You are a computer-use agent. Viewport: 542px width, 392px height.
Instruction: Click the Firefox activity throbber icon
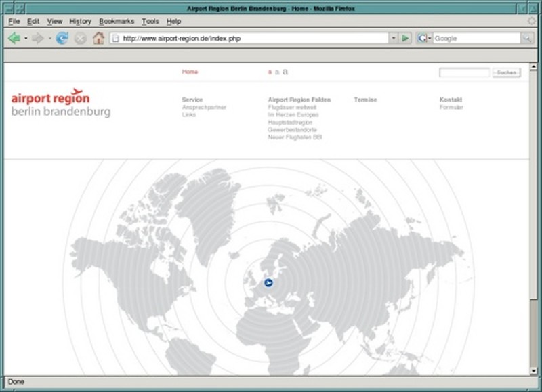(532, 21)
